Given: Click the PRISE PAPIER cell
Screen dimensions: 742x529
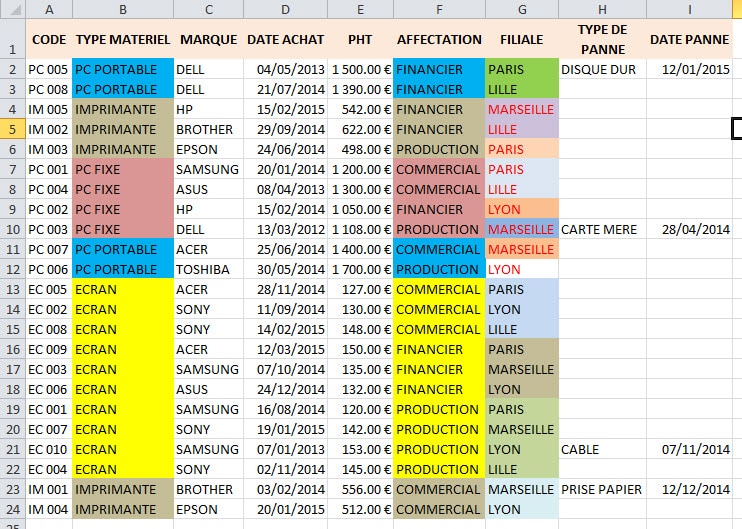Looking at the screenshot, I should pos(602,489).
